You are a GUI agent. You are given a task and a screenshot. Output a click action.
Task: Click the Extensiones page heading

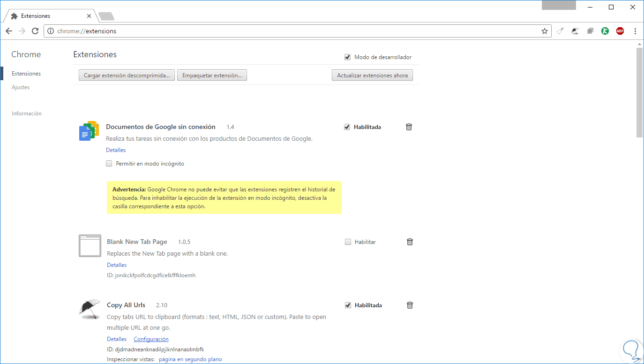(95, 54)
